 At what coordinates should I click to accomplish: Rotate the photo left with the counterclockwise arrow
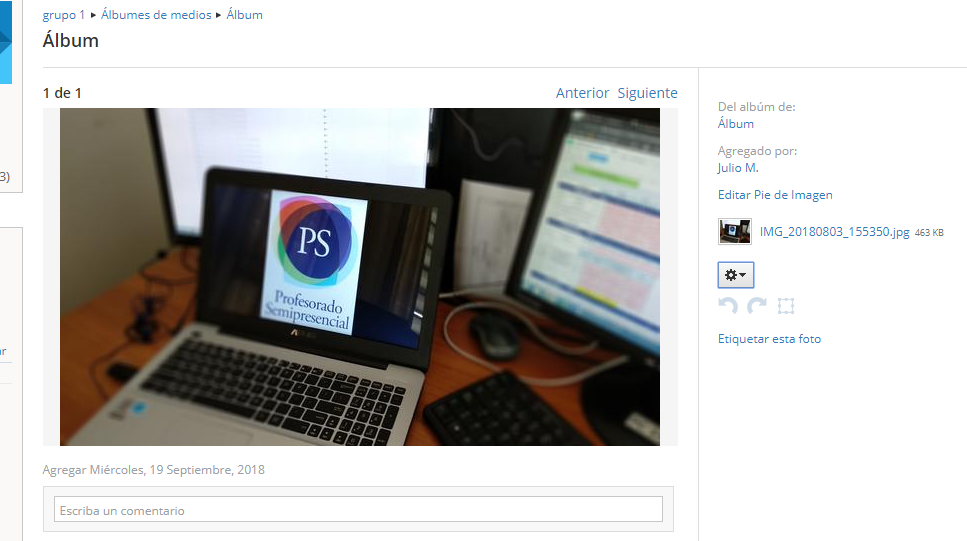pyautogui.click(x=728, y=306)
